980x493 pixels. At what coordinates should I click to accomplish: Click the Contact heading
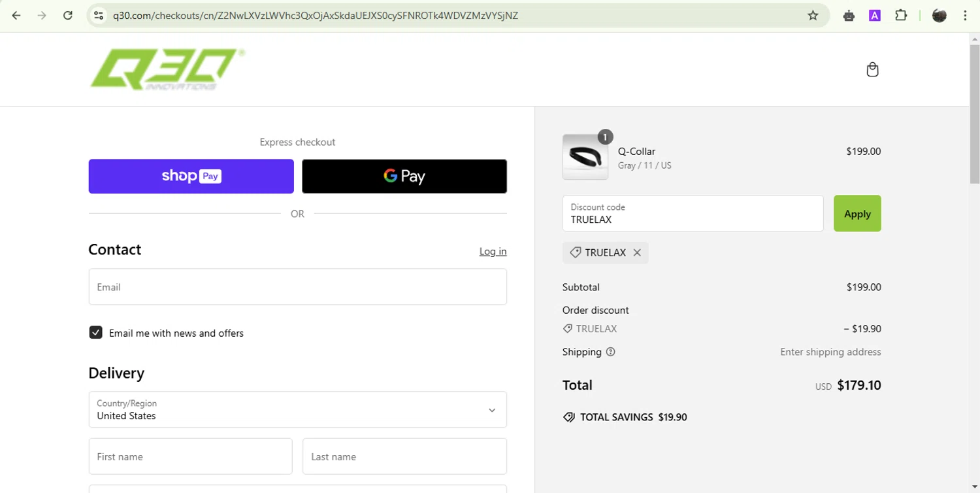115,250
